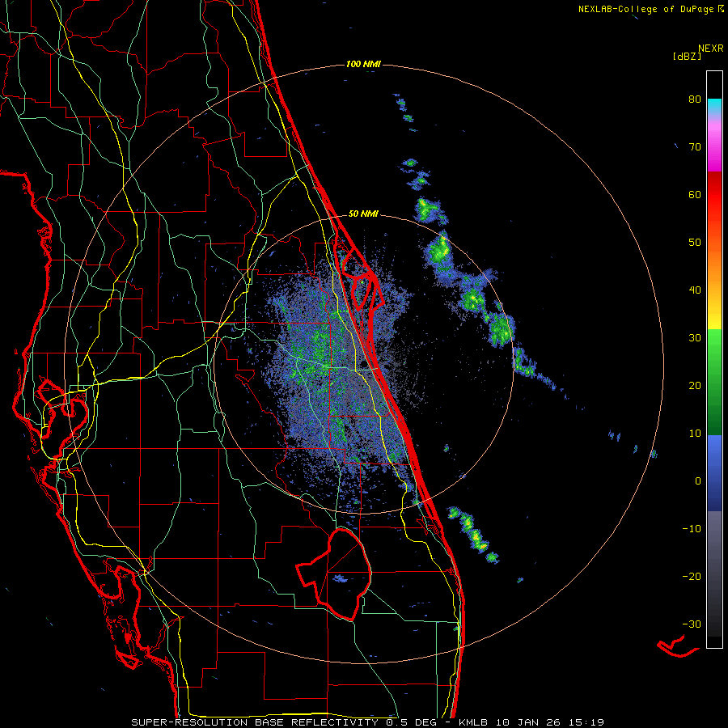Click the 10 value on the dBZ scale
728x728 pixels.
pyautogui.click(x=695, y=434)
